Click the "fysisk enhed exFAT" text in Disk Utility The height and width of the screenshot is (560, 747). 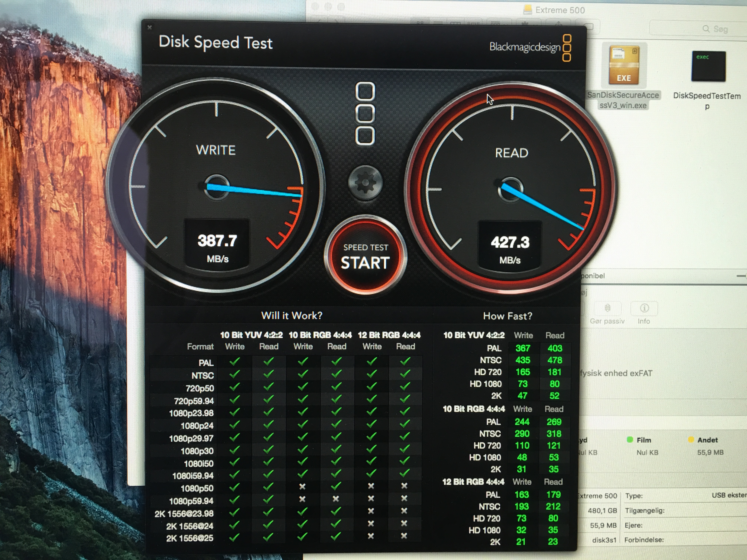tap(616, 373)
